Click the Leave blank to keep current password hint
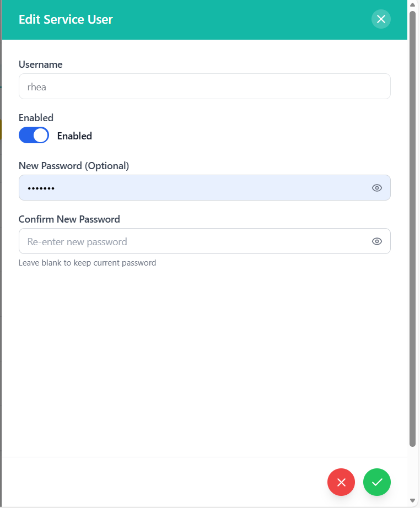 tap(87, 263)
